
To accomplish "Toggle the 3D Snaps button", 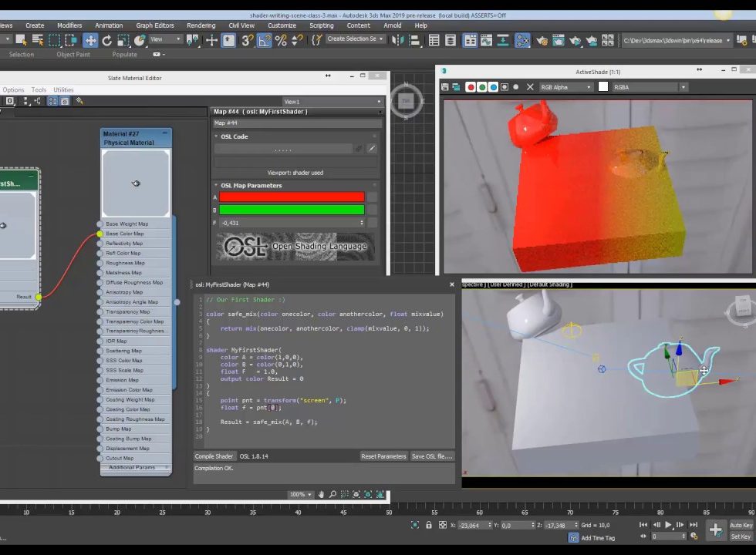I will click(248, 40).
